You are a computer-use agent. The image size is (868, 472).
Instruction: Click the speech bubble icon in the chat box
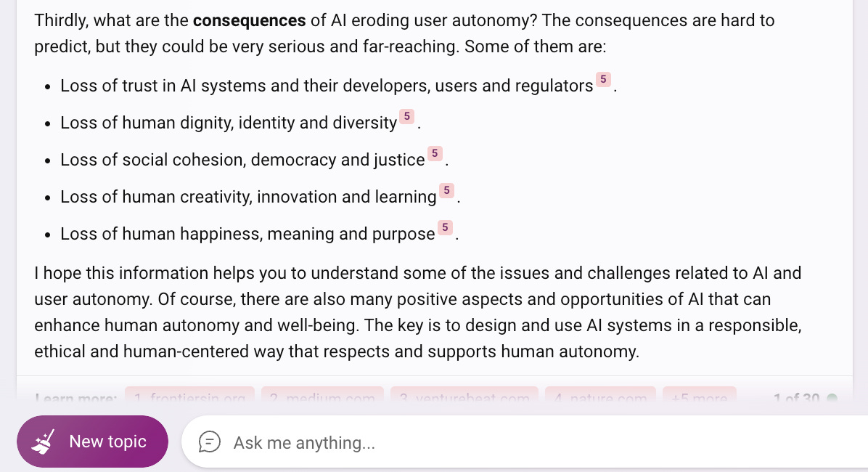click(210, 442)
